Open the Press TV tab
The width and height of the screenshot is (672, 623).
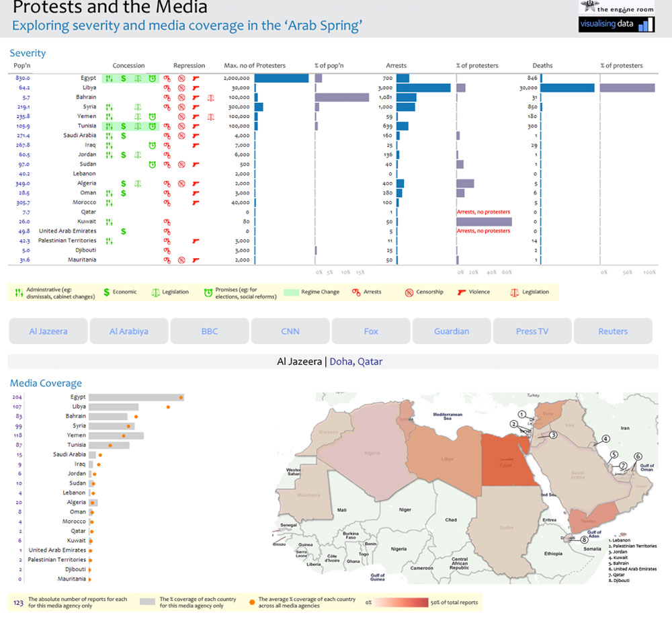(532, 331)
